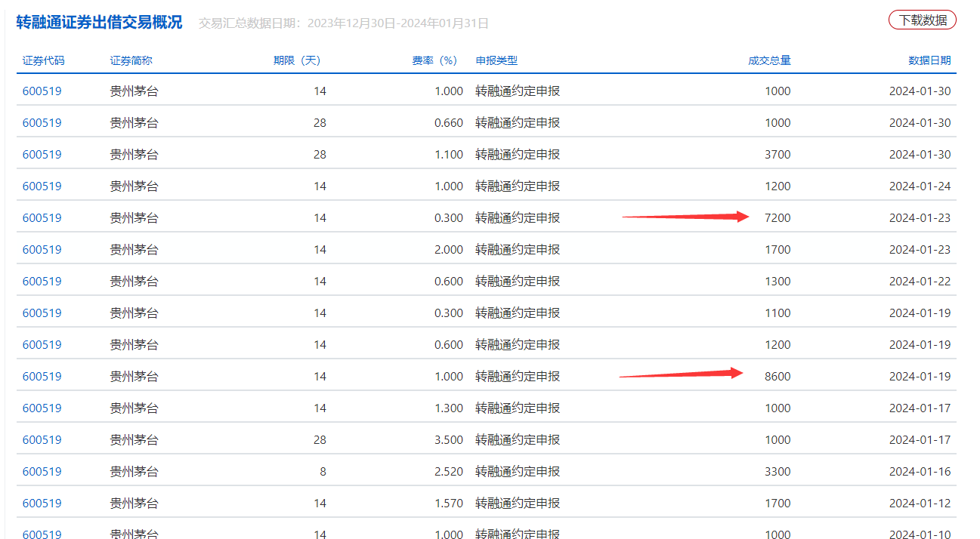Open code 600519 in the 3.500 rate row
980x539 pixels.
(x=42, y=440)
